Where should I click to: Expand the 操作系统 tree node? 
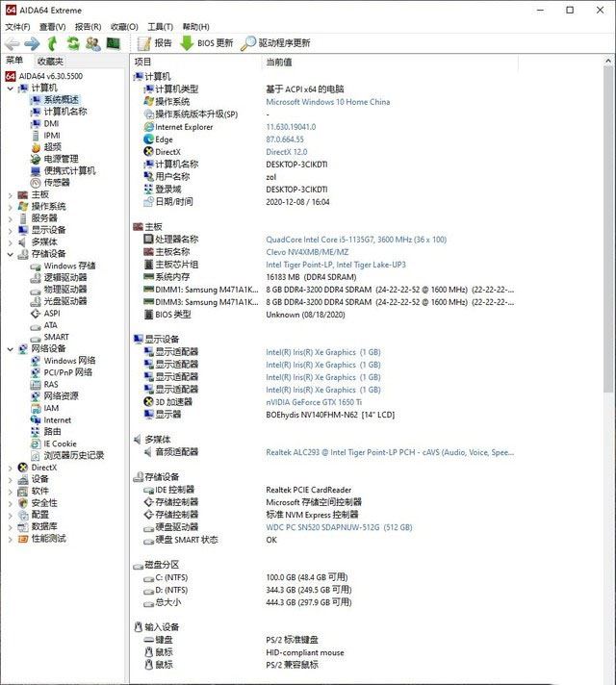(x=10, y=207)
